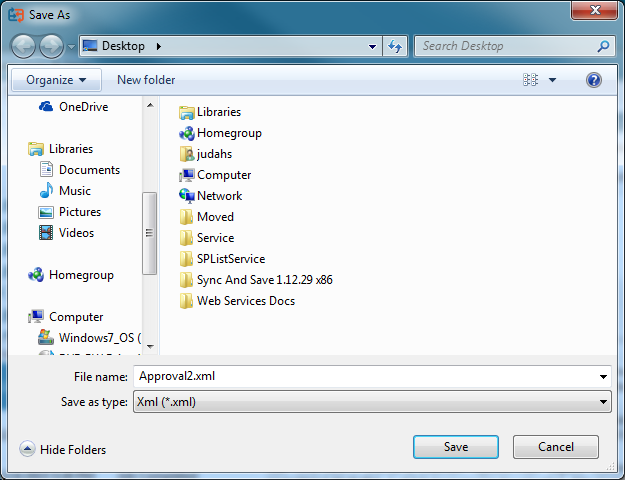
Task: Close the Save As dialog
Action: 594,10
